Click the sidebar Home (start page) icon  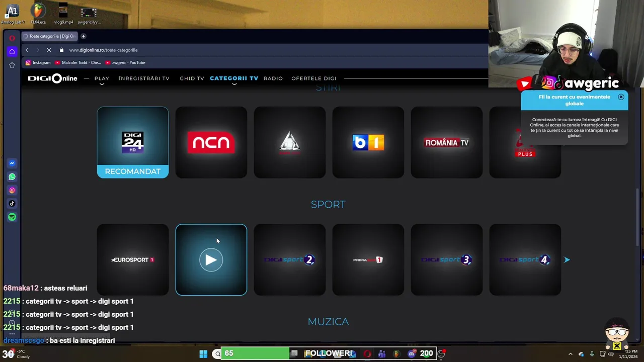point(12,51)
